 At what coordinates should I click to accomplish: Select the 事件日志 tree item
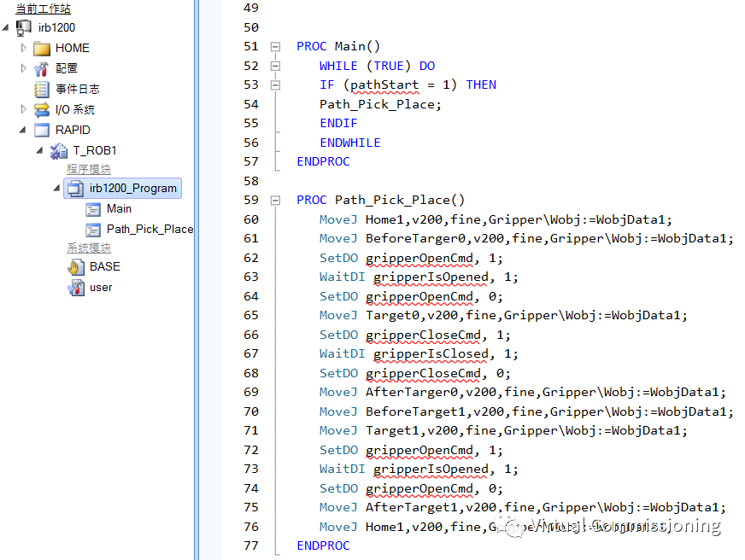(x=78, y=90)
